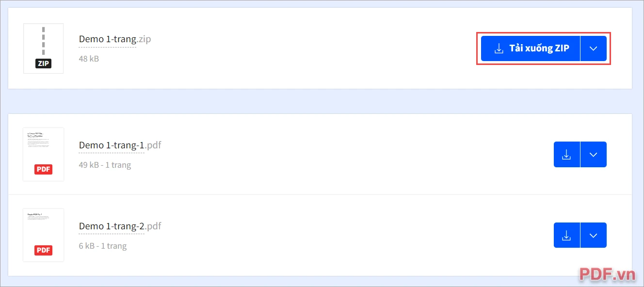Open download options for Demo 1-trang-2.pdf
This screenshot has height=287, width=644.
(x=594, y=236)
